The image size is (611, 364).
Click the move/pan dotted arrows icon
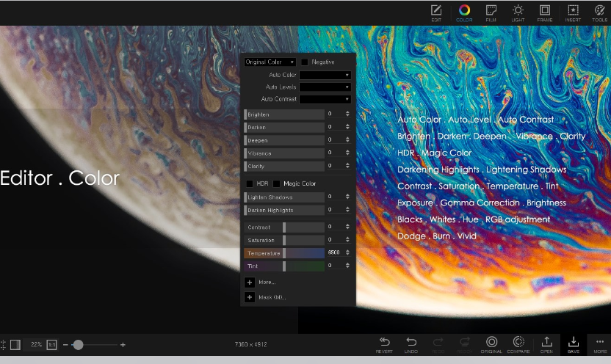(2, 344)
